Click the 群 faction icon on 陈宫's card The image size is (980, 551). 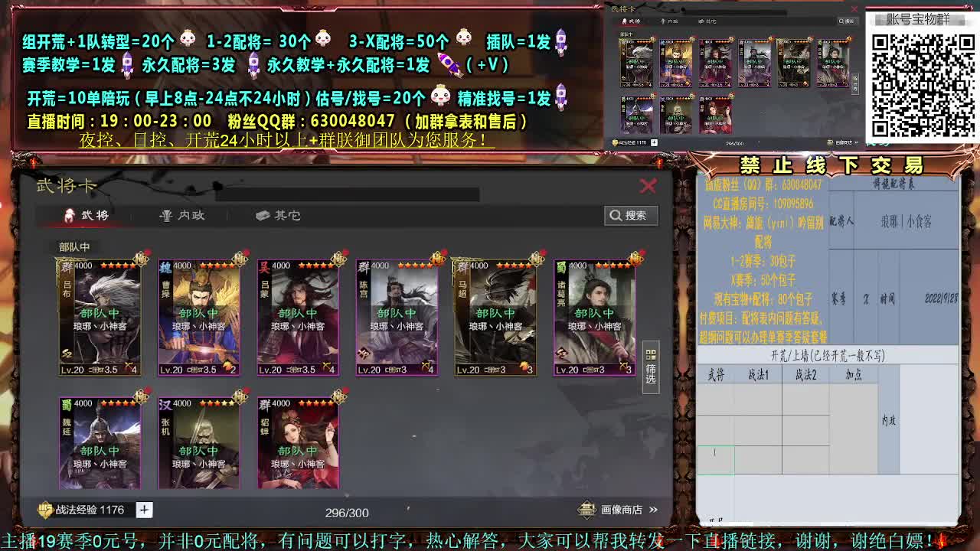(364, 267)
